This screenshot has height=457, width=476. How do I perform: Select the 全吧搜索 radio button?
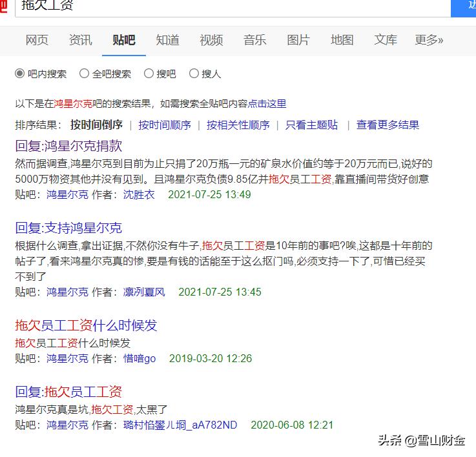[x=84, y=74]
